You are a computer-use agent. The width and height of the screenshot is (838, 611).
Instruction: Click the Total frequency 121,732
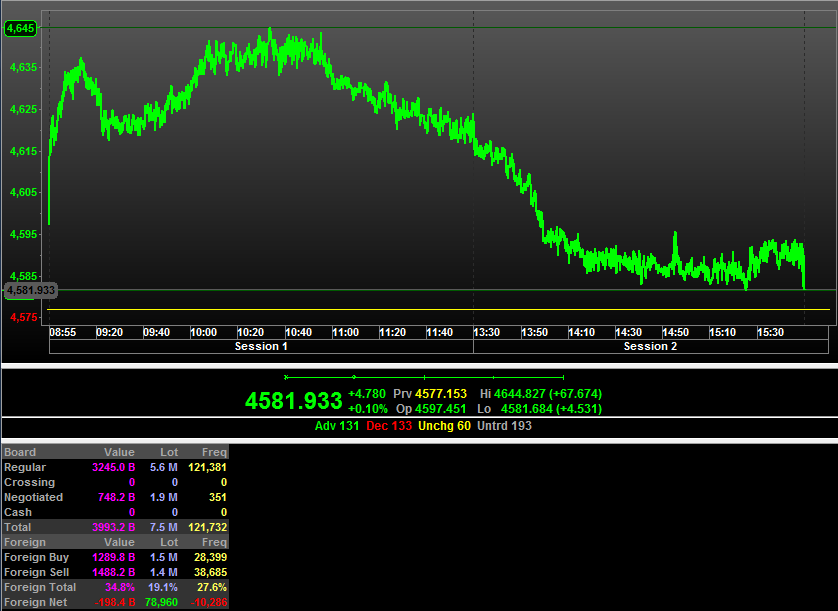point(207,527)
